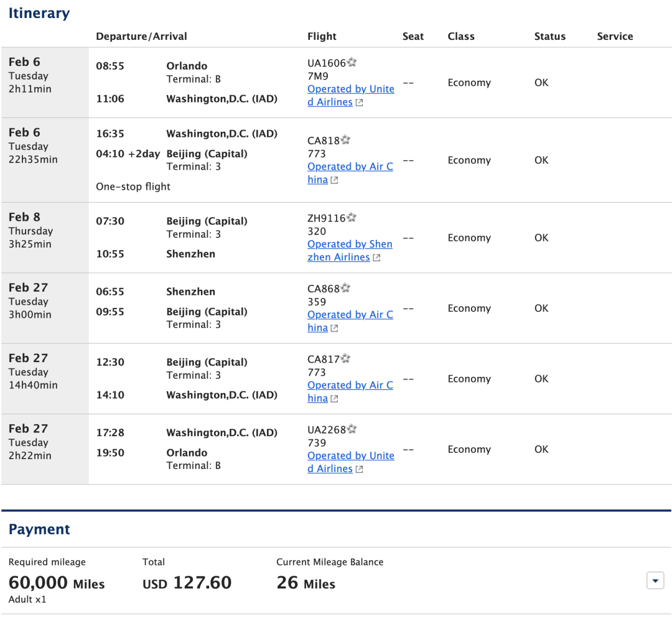Click the Star Alliance icon beside CA818
This screenshot has width=672, height=622.
pyautogui.click(x=346, y=140)
